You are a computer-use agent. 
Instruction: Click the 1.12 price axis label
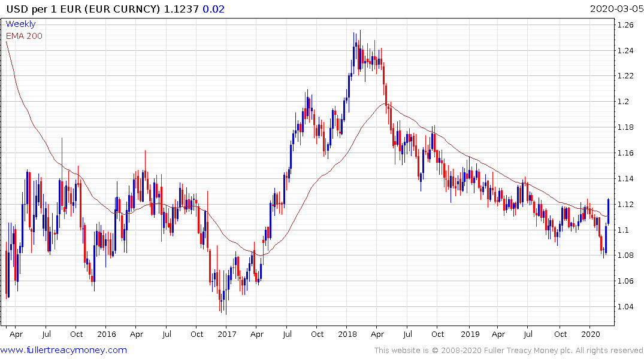(625, 204)
